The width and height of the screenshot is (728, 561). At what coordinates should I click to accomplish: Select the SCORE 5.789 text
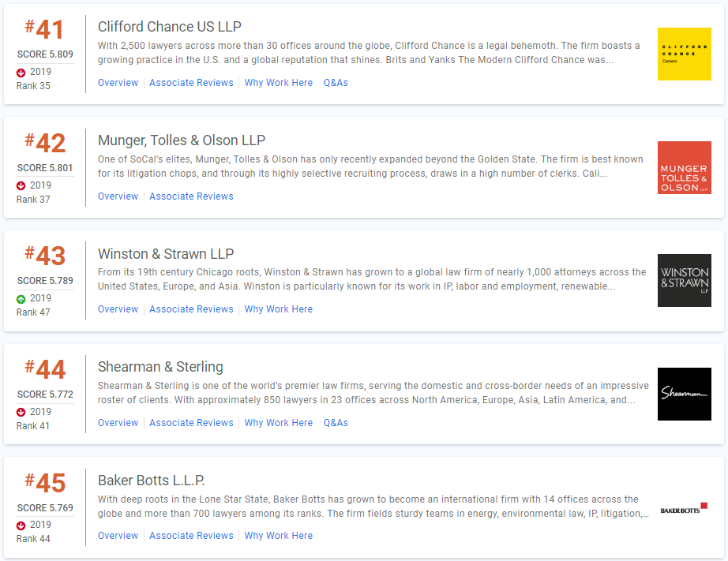coord(45,281)
